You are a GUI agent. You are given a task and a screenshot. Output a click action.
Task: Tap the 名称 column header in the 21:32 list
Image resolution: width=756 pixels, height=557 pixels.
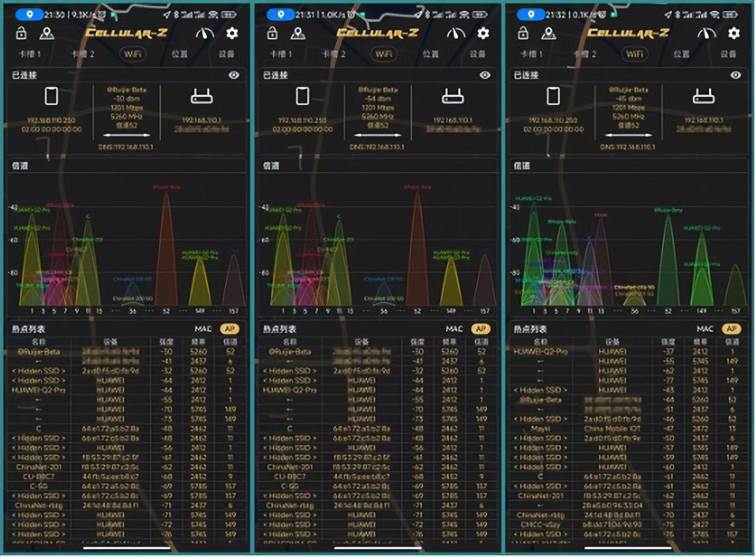pyautogui.click(x=540, y=341)
